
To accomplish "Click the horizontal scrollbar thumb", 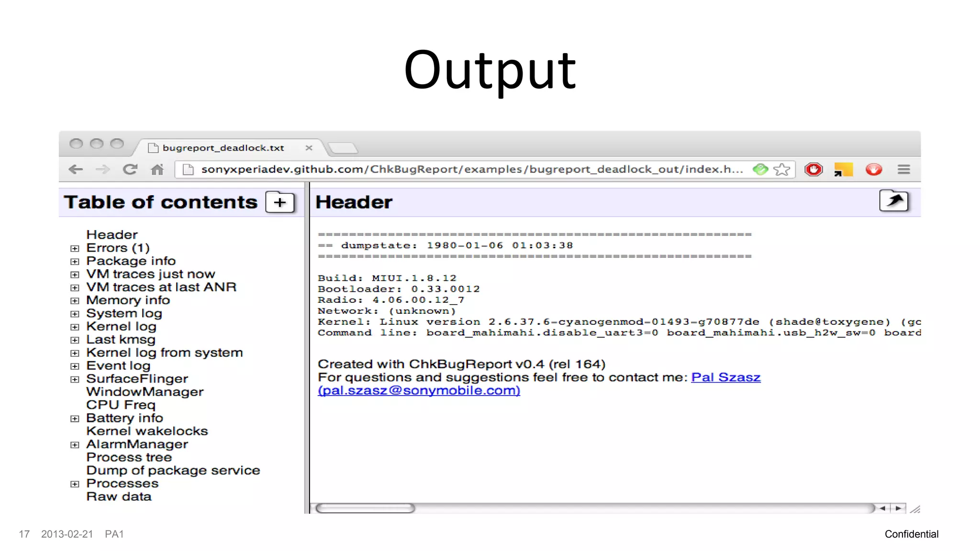I will pyautogui.click(x=365, y=508).
